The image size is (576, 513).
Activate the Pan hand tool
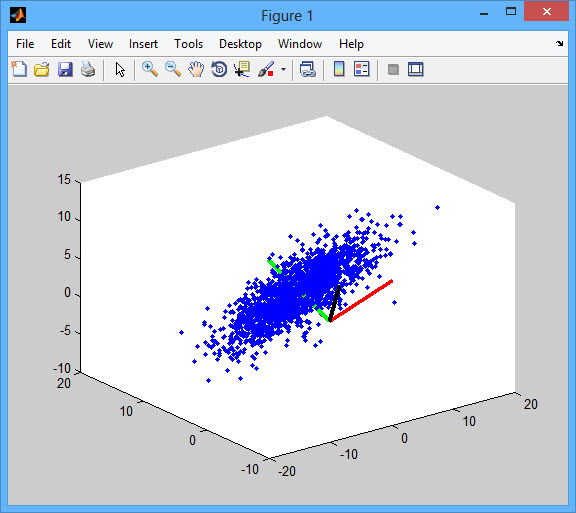(x=196, y=69)
